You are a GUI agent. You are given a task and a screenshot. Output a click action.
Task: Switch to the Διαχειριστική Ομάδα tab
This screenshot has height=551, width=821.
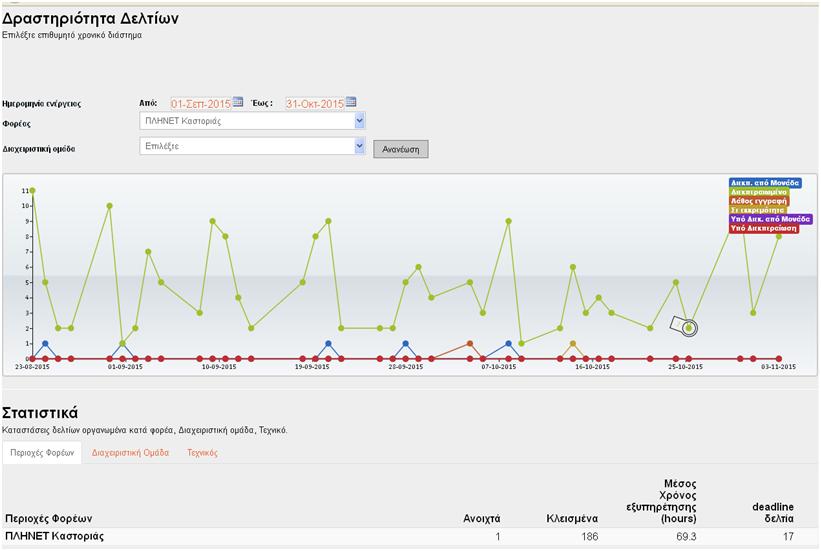click(x=130, y=453)
